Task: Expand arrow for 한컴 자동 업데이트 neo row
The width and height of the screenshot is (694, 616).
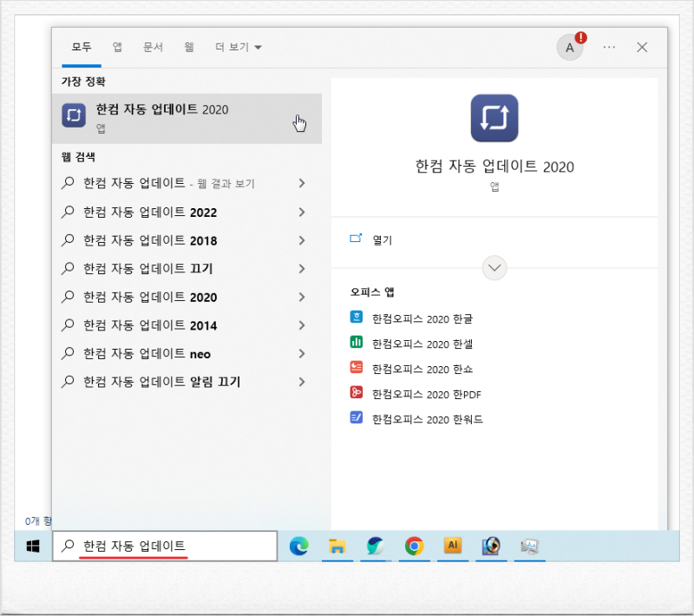Action: click(302, 354)
